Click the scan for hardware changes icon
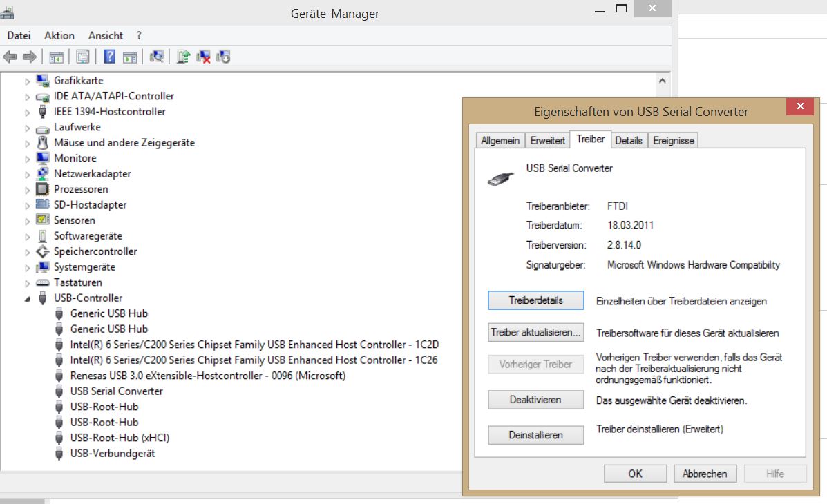The image size is (827, 504). click(156, 57)
